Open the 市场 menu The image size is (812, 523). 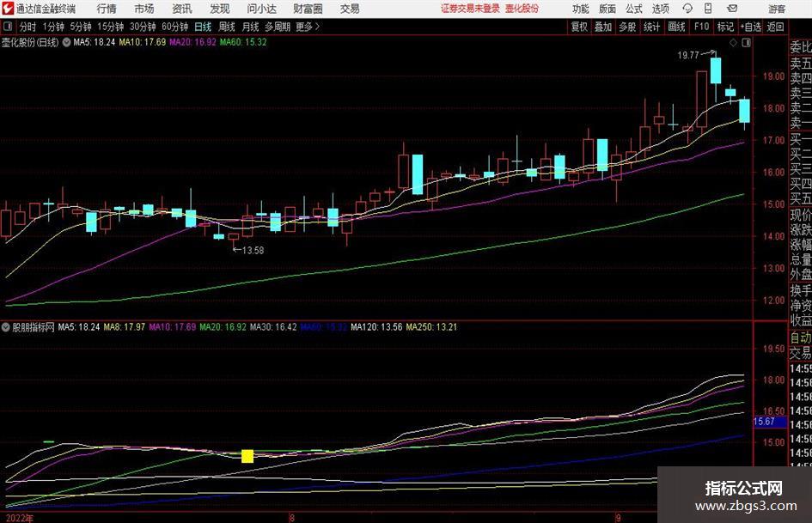144,9
